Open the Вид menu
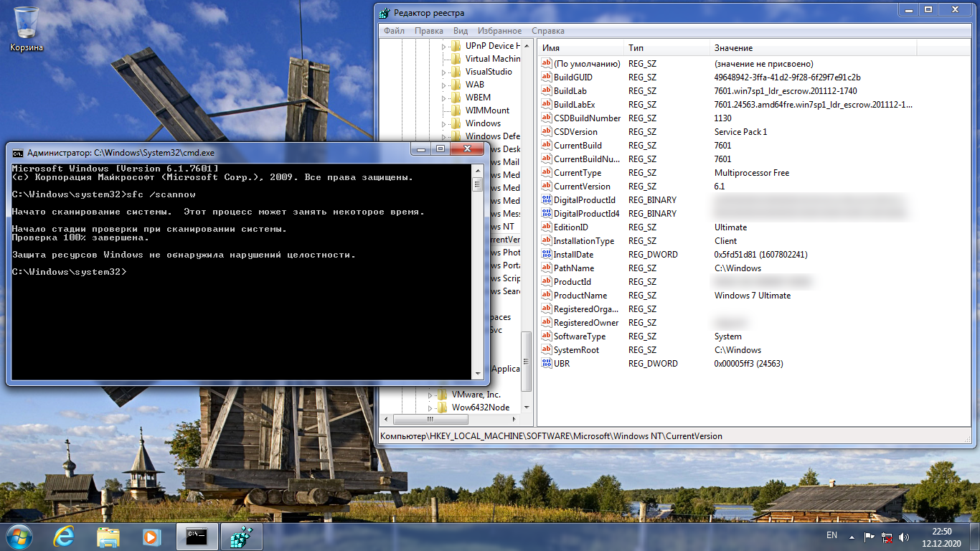 click(x=461, y=31)
